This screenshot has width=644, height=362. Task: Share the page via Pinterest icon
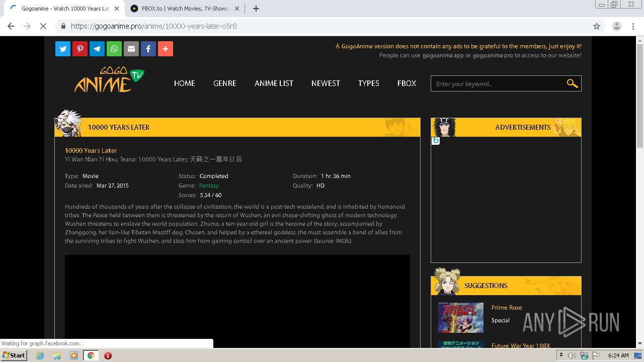(80, 49)
